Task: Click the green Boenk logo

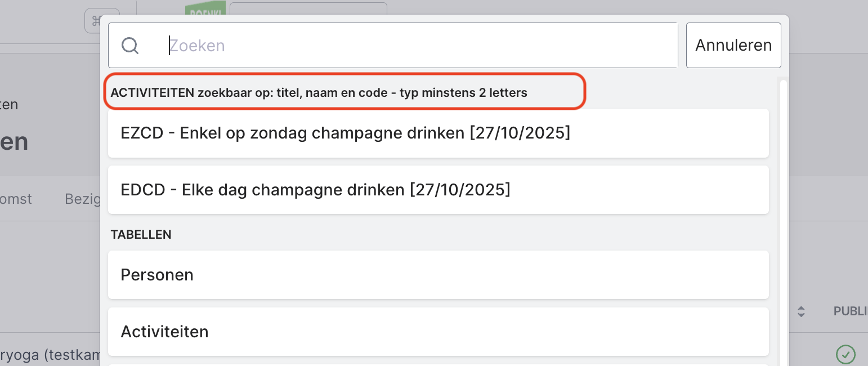Action: point(205,8)
